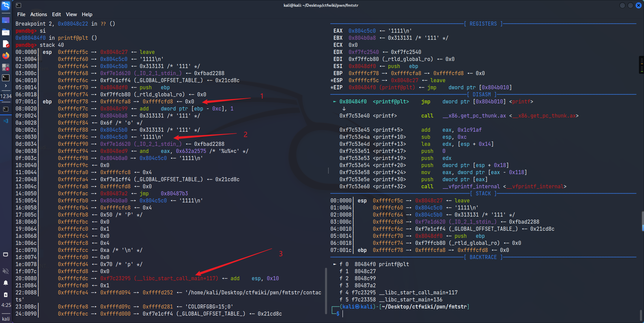Open the Actions menu
644x323 pixels.
[x=39, y=14]
